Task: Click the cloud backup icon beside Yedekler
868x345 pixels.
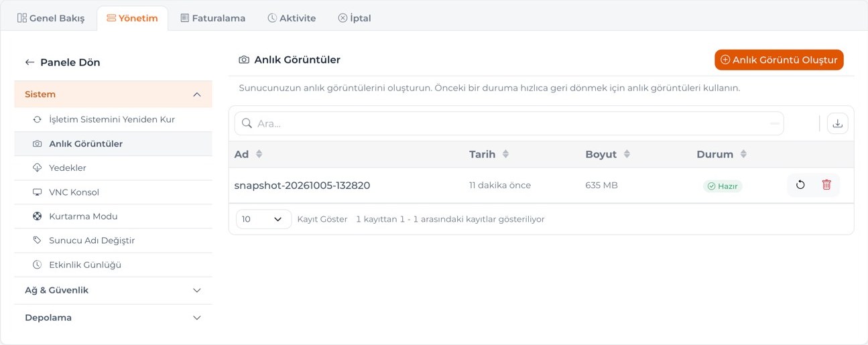Action: tap(38, 167)
